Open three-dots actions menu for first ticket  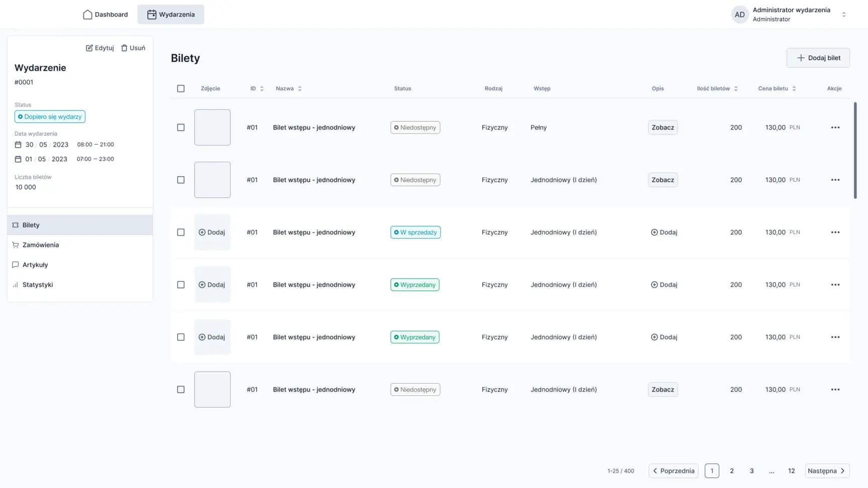[835, 128]
